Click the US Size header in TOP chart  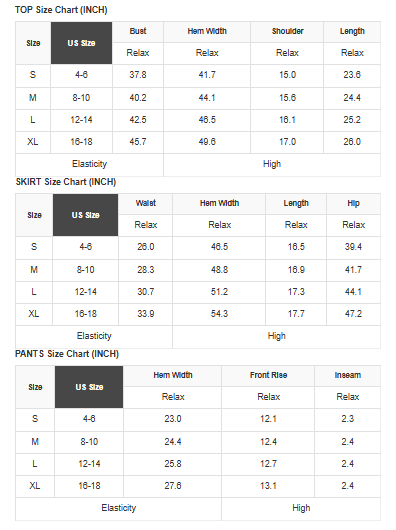point(81,43)
